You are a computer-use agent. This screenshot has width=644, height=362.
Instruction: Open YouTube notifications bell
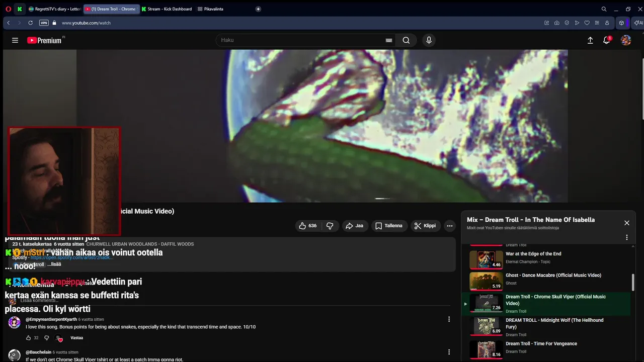[607, 40]
